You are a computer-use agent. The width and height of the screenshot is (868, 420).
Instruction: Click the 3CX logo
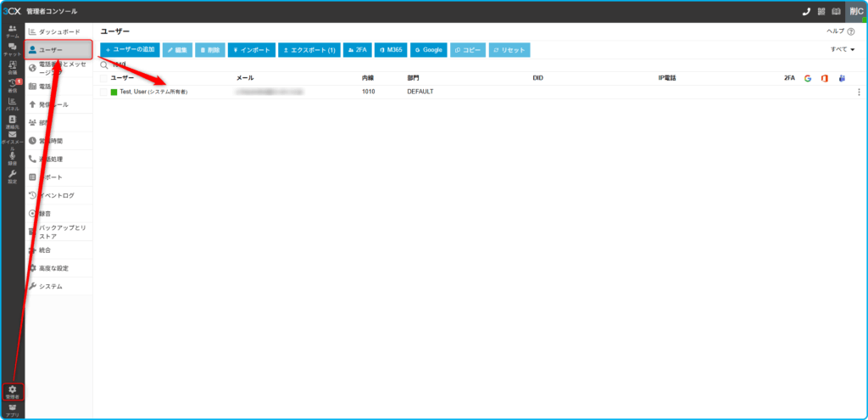pos(12,11)
